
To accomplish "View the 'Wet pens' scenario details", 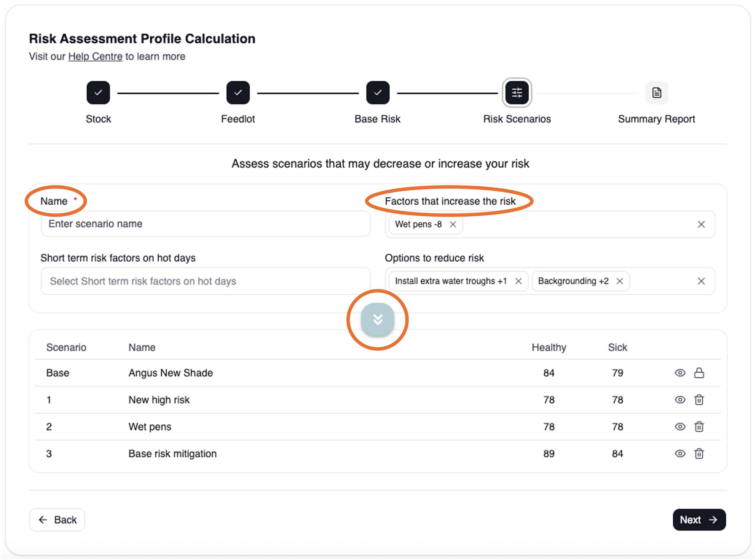I will pyautogui.click(x=680, y=426).
